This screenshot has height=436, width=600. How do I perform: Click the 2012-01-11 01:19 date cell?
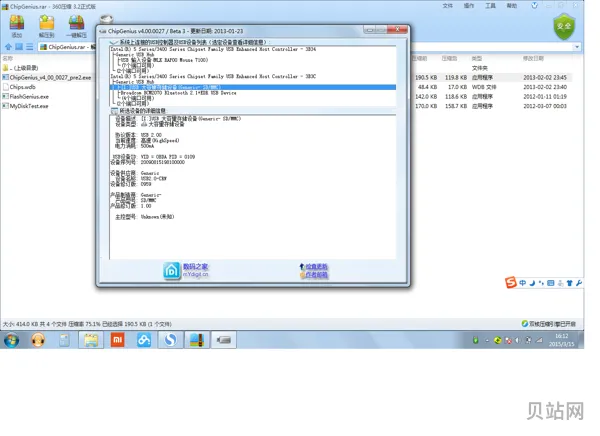545,96
